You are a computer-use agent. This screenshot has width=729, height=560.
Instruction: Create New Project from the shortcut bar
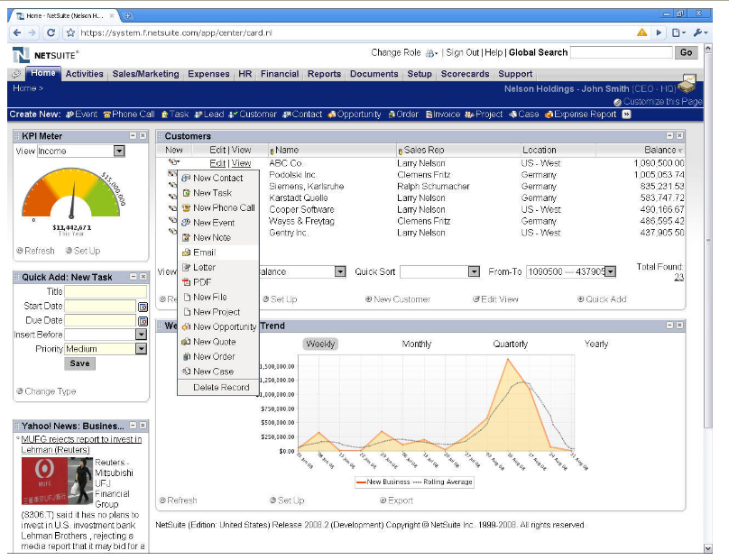pyautogui.click(x=484, y=115)
